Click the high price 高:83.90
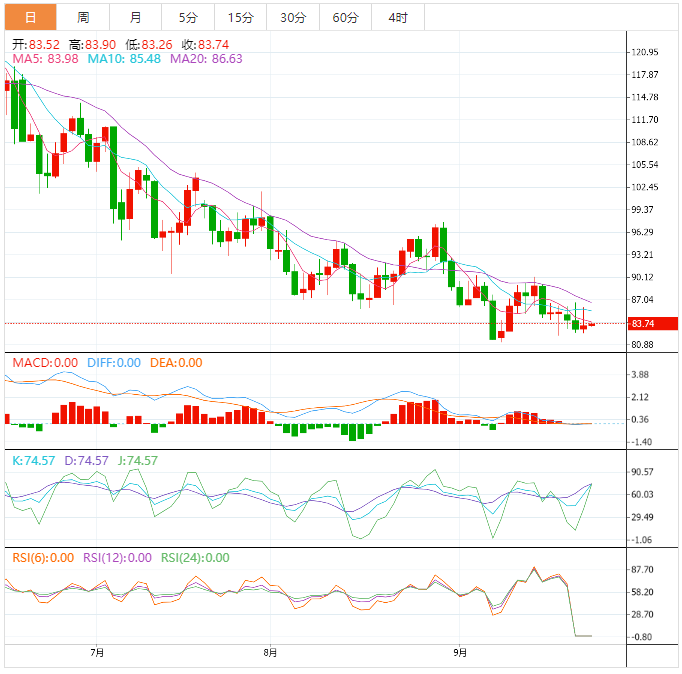682x674 pixels. (x=92, y=44)
